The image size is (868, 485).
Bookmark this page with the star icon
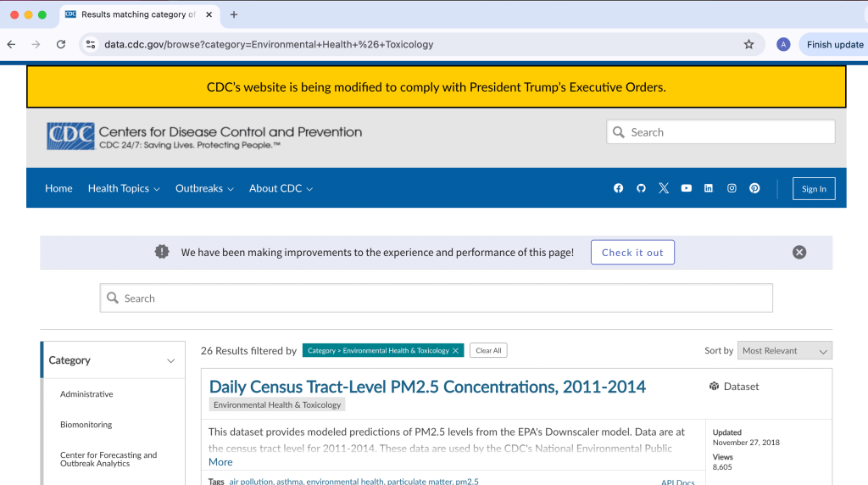click(748, 44)
